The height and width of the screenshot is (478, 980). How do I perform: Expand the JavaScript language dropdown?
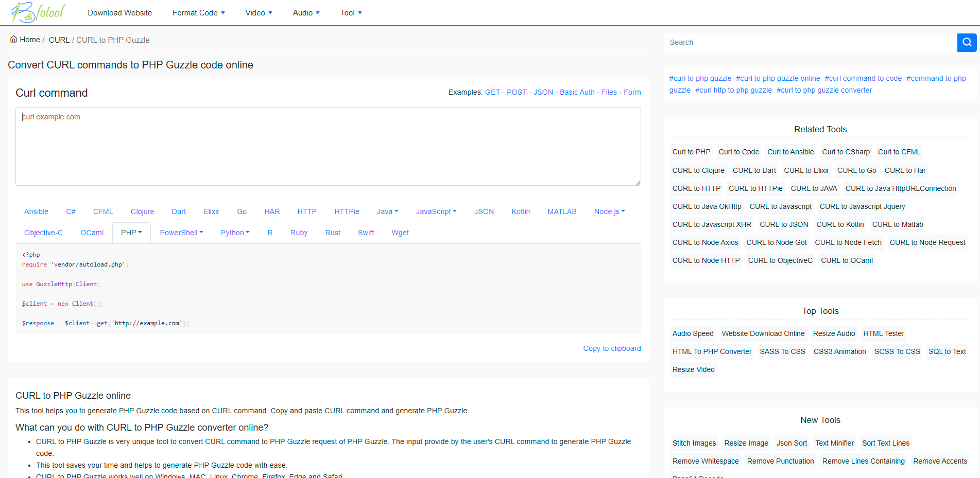click(x=436, y=211)
